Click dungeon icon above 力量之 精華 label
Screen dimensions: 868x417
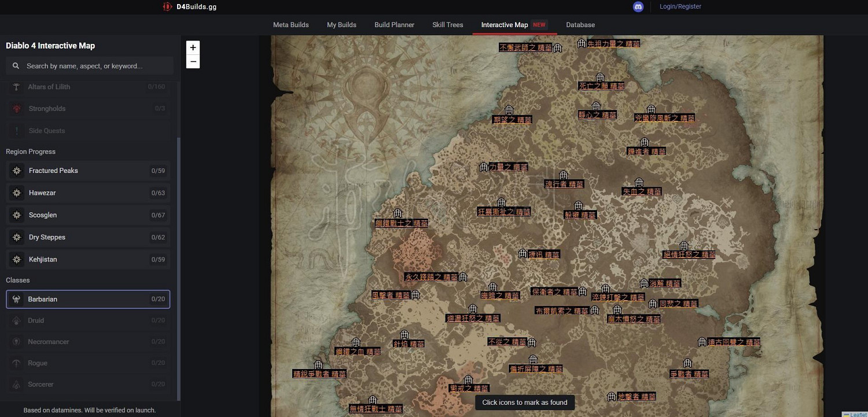[484, 167]
